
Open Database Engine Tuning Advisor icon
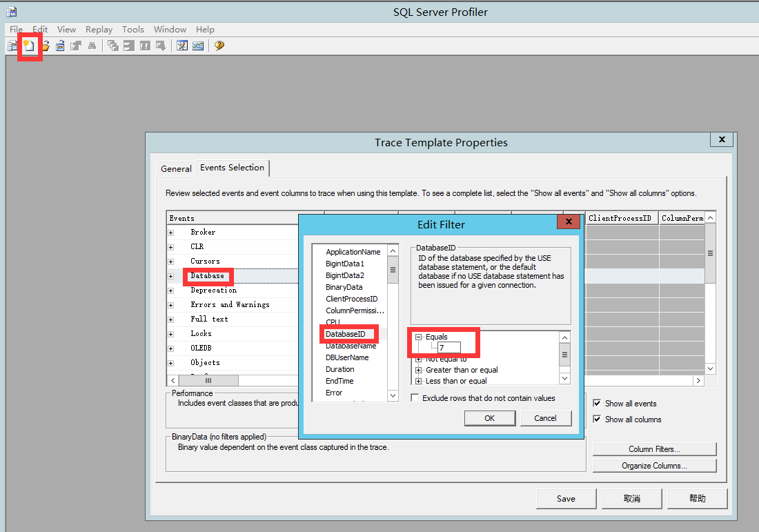[182, 46]
